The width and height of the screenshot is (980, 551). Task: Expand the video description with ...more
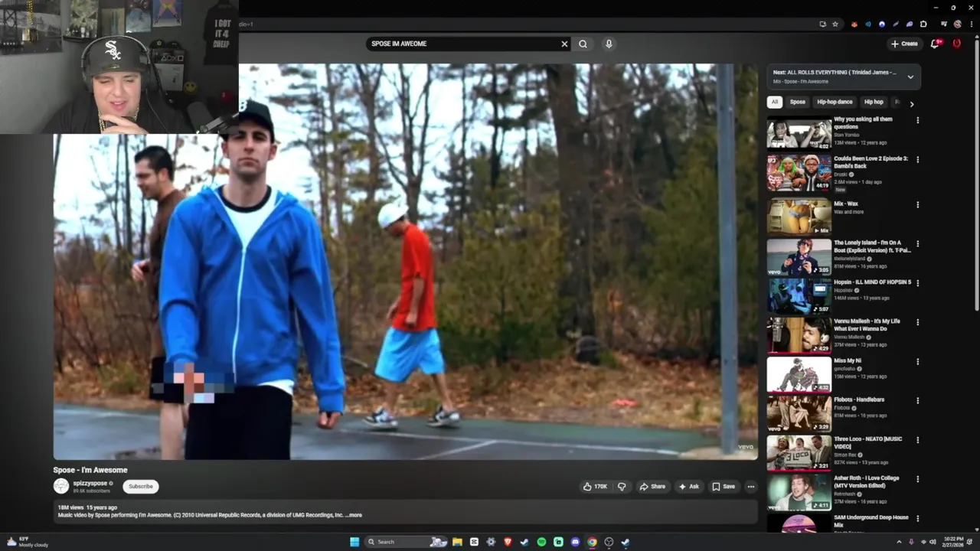pos(354,515)
